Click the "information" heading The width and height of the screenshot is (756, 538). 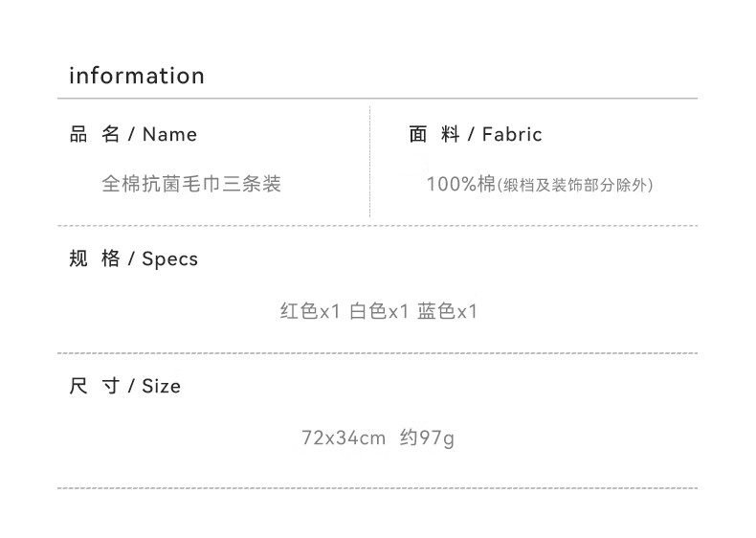click(x=137, y=77)
